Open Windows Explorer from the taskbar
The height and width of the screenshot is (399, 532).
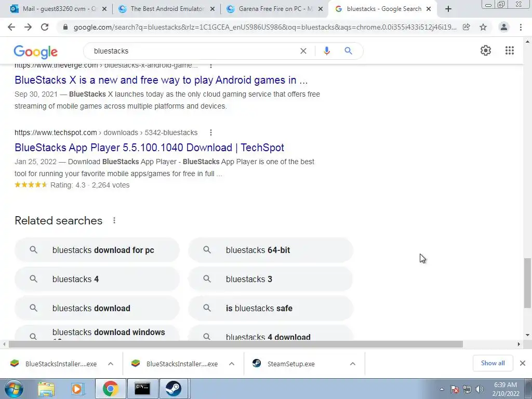[x=46, y=389]
